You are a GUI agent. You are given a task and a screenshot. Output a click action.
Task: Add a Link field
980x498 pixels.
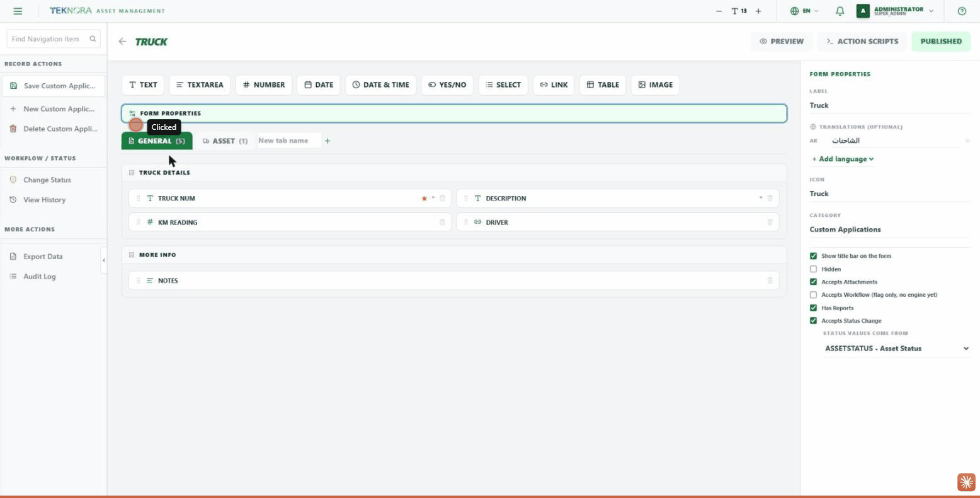tap(554, 84)
